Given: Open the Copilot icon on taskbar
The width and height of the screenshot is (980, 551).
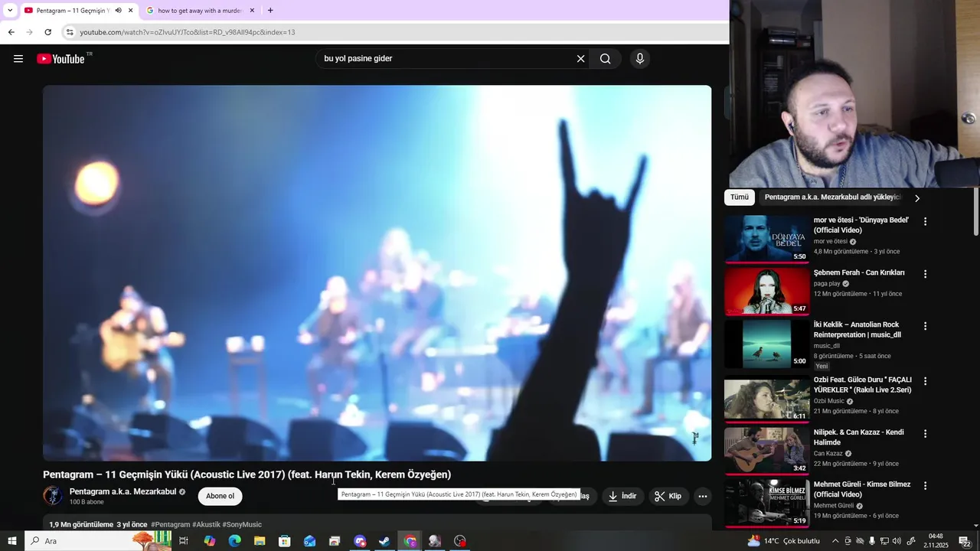Looking at the screenshot, I should (x=210, y=541).
